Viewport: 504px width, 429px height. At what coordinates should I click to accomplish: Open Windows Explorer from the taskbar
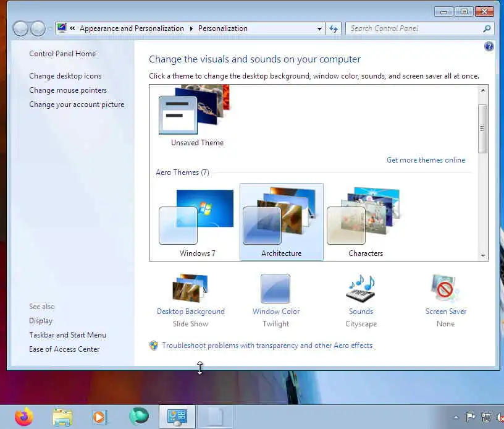click(x=62, y=417)
